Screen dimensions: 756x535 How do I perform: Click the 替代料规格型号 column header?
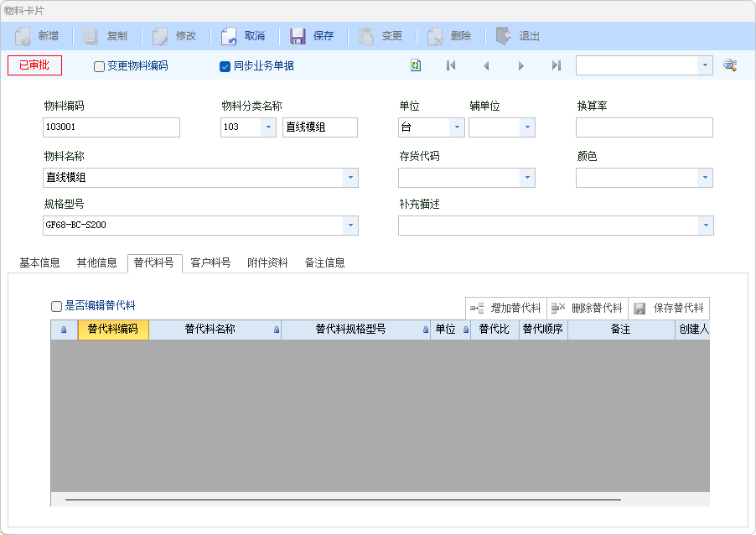click(x=356, y=330)
